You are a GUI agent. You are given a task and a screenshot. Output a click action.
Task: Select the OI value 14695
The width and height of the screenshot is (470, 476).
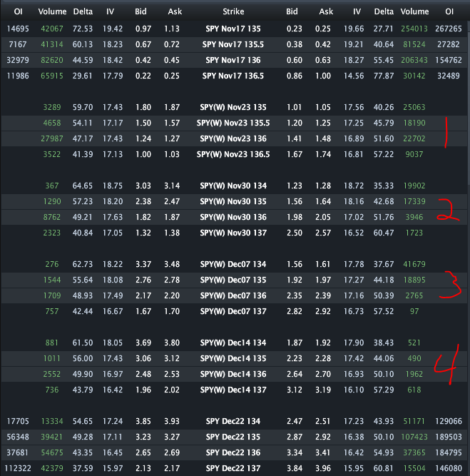tap(18, 29)
